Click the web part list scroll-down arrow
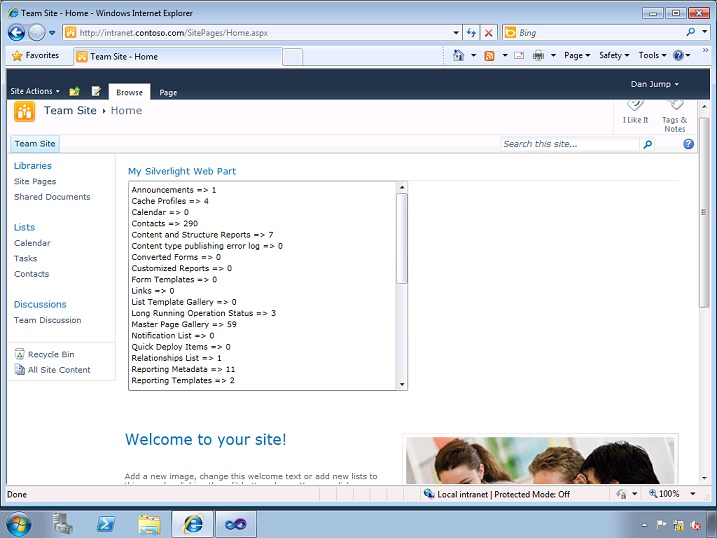Screen dimensions: 717x538 [402, 384]
